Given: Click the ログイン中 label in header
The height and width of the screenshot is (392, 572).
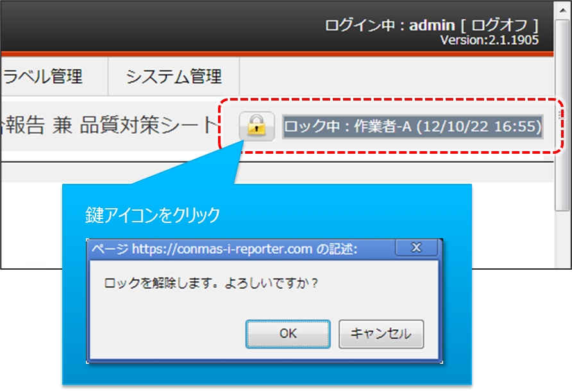Looking at the screenshot, I should click(360, 25).
